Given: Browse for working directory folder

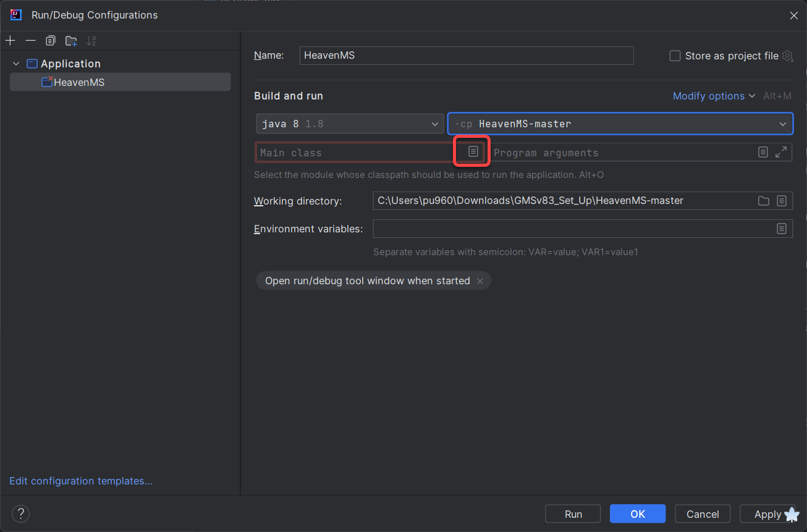Looking at the screenshot, I should (x=764, y=201).
